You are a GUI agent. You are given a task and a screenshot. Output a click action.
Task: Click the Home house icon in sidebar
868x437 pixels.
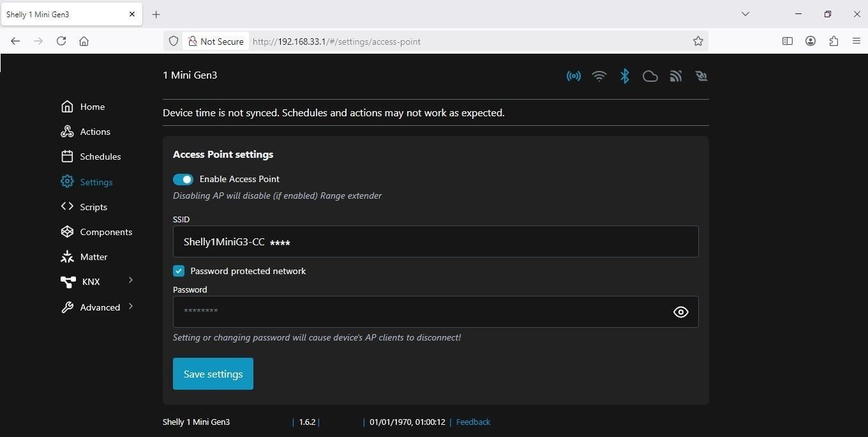coord(67,106)
